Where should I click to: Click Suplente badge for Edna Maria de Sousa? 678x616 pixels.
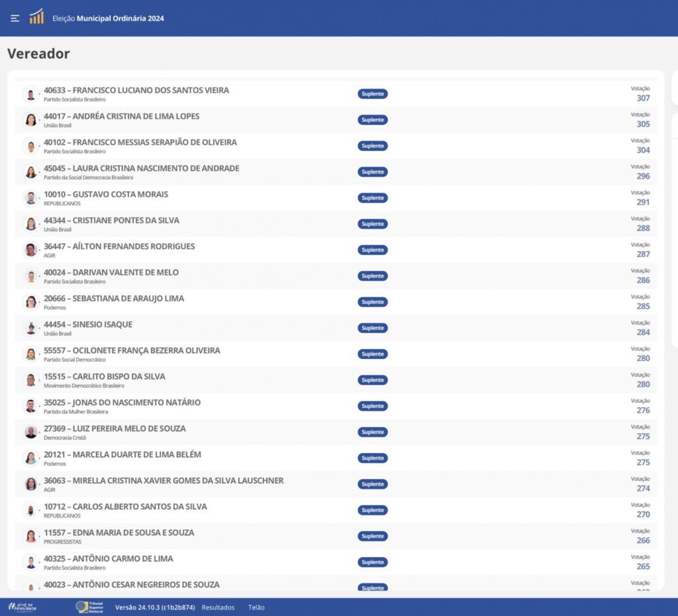[x=373, y=537]
